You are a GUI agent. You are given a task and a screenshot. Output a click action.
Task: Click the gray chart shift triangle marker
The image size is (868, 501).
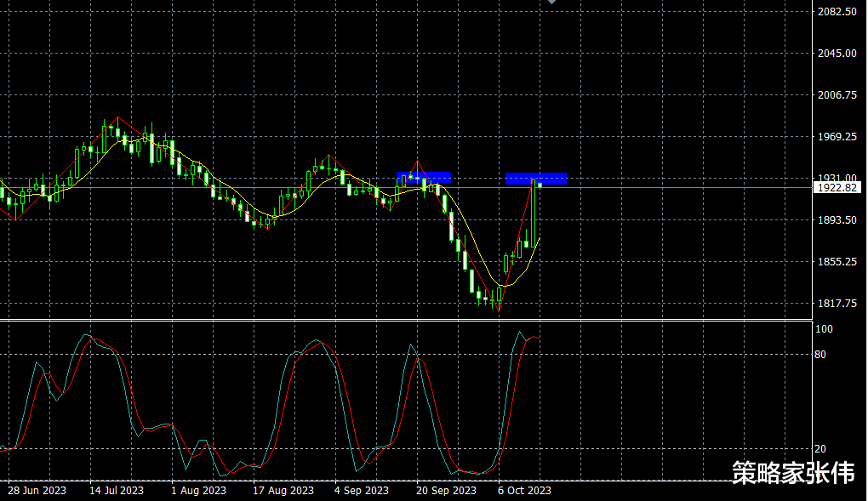coord(551,2)
